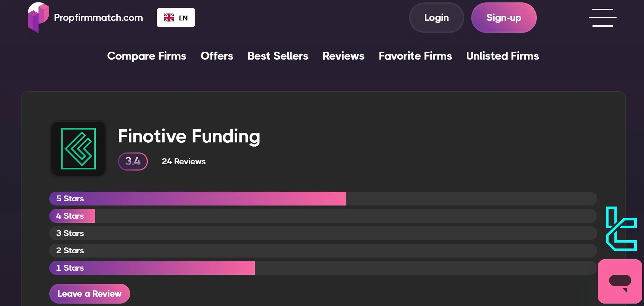The height and width of the screenshot is (306, 644).
Task: Click the 3.4 rating badge
Action: click(133, 161)
